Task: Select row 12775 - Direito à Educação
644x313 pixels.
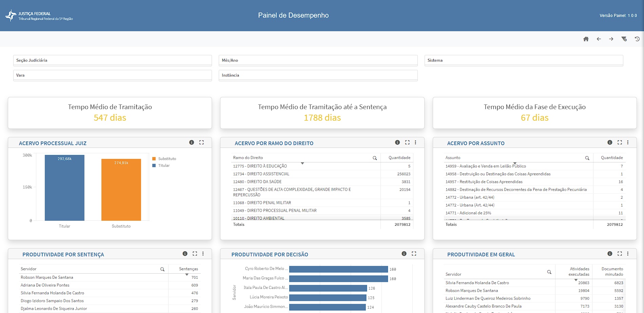Action: click(x=322, y=166)
